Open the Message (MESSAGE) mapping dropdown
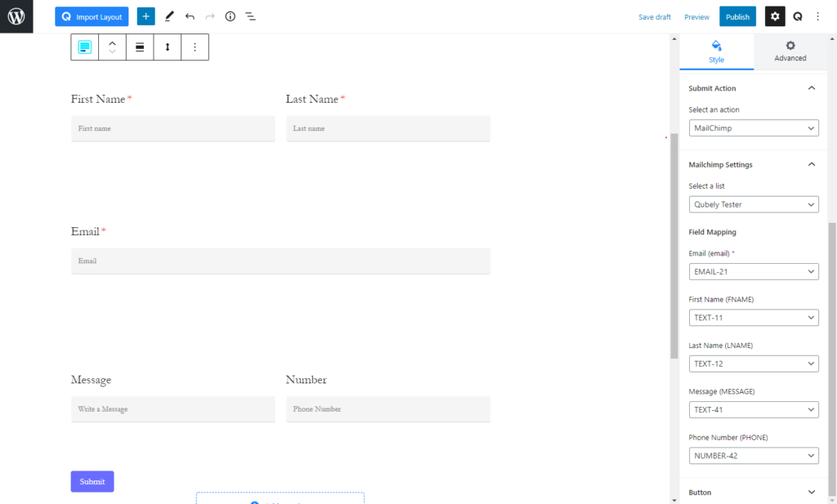The image size is (837, 504). 753,409
